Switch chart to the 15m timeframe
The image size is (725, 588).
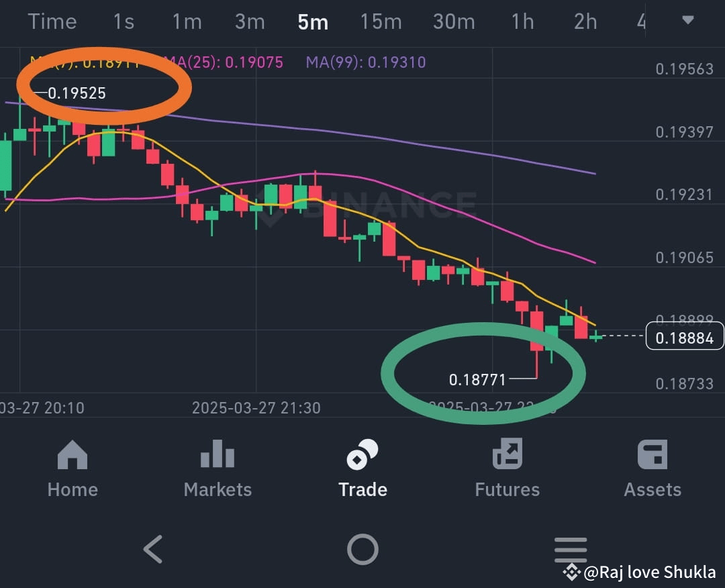click(x=381, y=22)
